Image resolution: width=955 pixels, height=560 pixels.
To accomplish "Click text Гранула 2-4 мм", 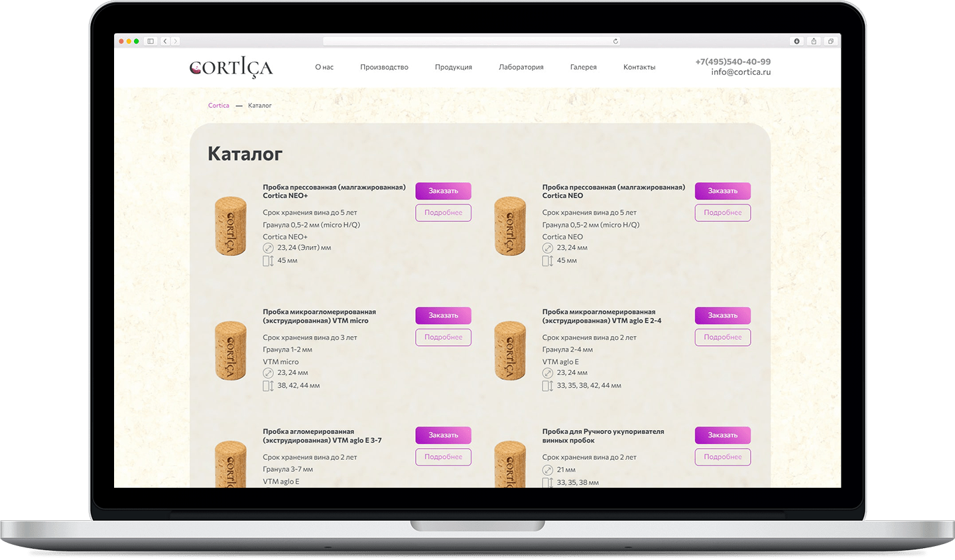I will point(568,350).
